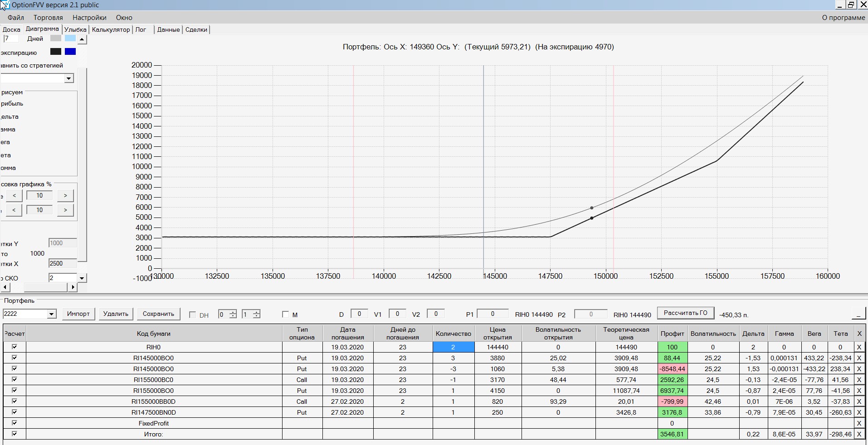The image size is (868, 445).
Task: Uncheck Расчет for RI155000BO0 row
Action: (15, 390)
